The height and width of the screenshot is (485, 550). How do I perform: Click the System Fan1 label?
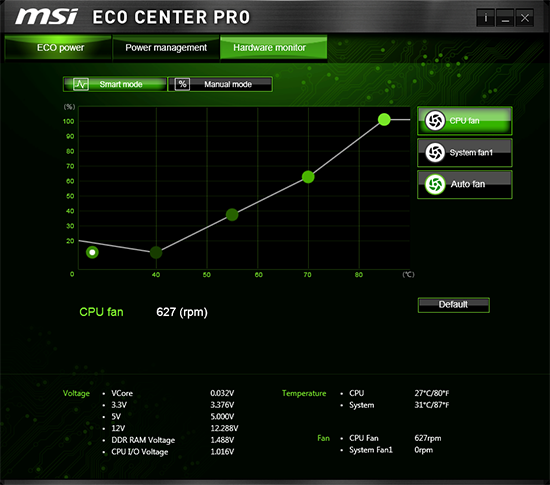371,450
